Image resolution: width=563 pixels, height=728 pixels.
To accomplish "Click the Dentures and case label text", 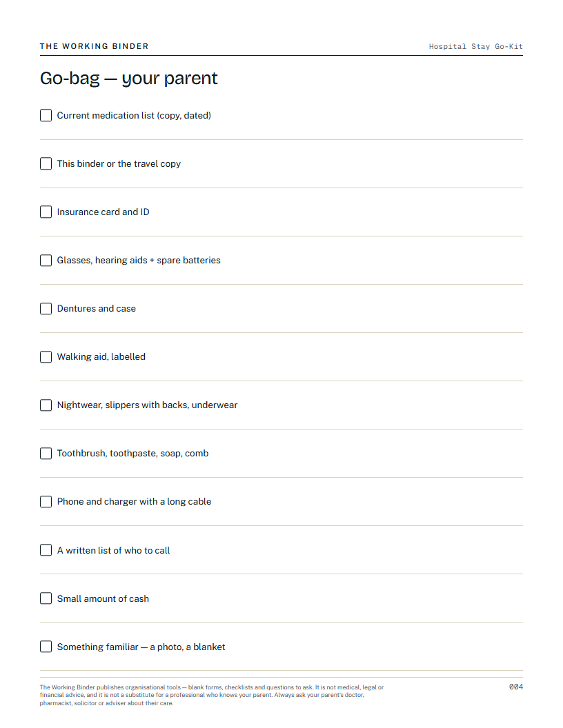I will (x=97, y=308).
